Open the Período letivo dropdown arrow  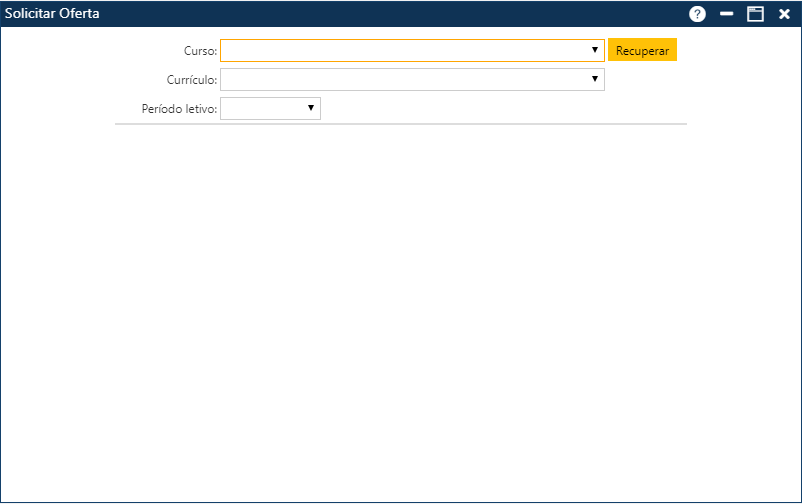click(x=311, y=108)
